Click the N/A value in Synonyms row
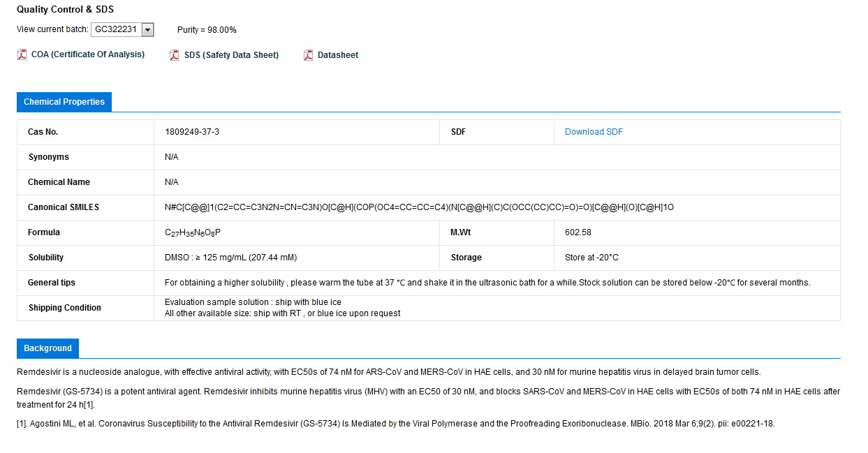 pyautogui.click(x=172, y=157)
